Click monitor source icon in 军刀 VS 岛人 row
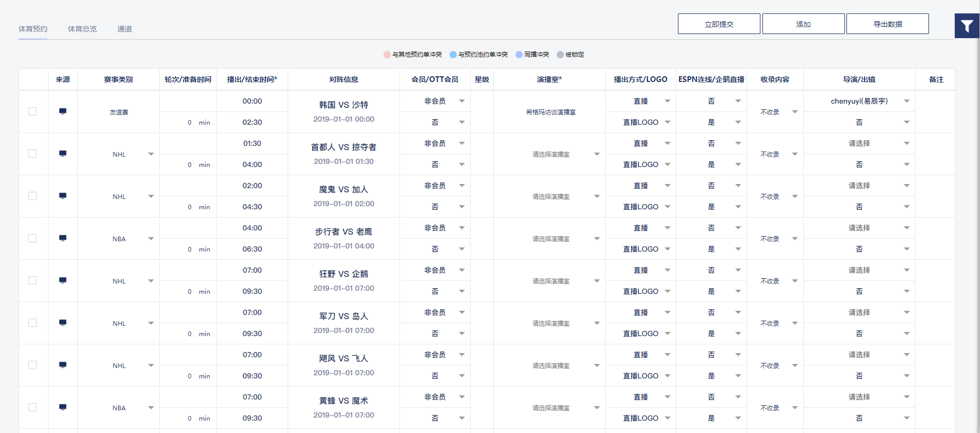 coord(63,323)
